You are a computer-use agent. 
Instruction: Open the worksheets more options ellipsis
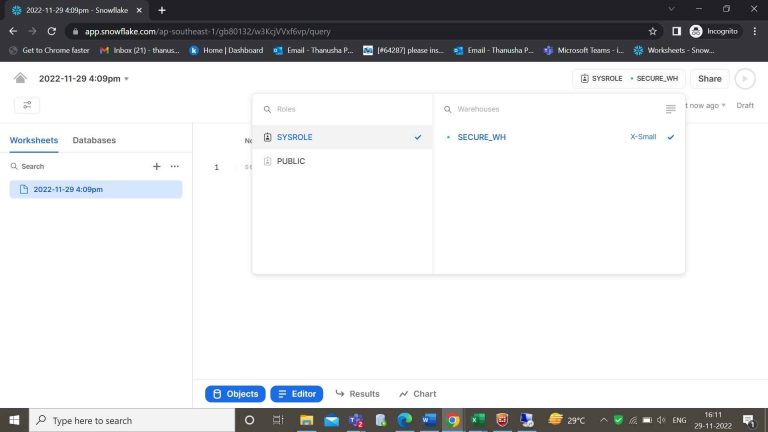tap(174, 166)
